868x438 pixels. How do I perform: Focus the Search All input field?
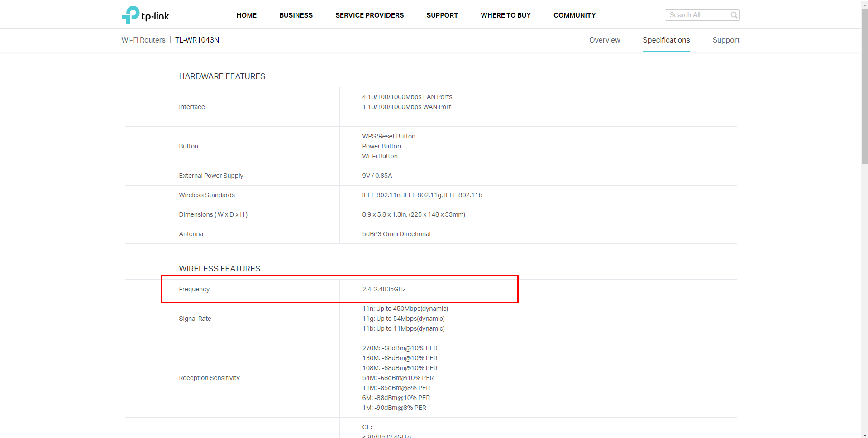click(x=697, y=15)
